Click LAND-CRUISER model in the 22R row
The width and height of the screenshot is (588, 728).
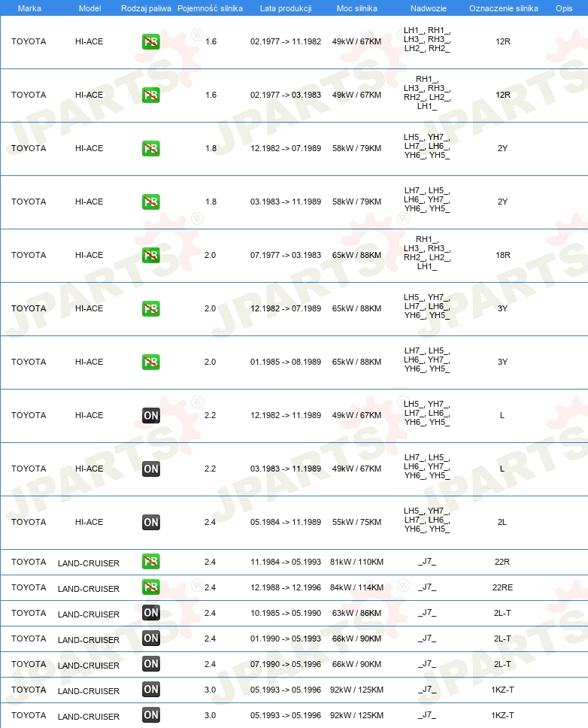pos(89,563)
